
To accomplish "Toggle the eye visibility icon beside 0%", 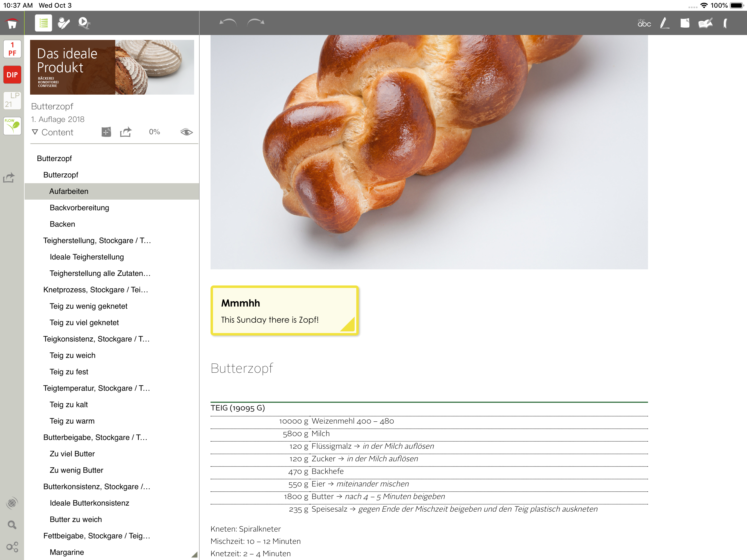I will (x=186, y=132).
